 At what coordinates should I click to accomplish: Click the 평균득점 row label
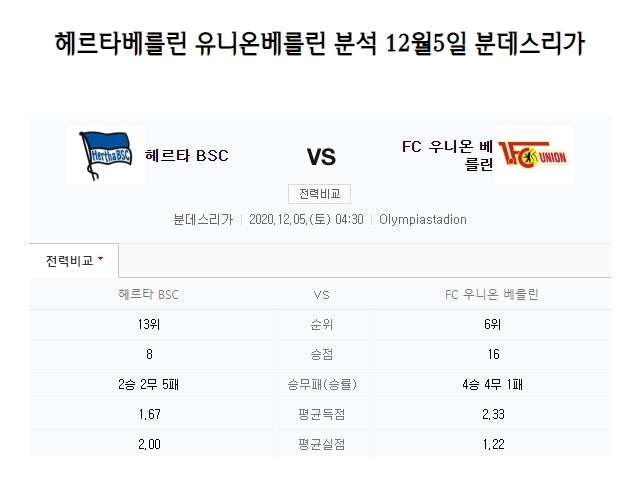click(x=321, y=414)
